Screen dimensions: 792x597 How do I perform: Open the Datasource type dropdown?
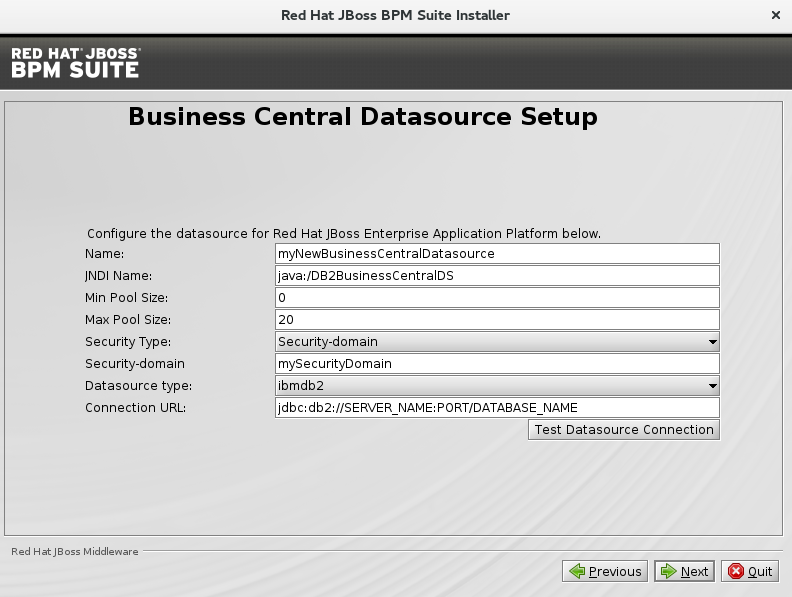pos(498,385)
